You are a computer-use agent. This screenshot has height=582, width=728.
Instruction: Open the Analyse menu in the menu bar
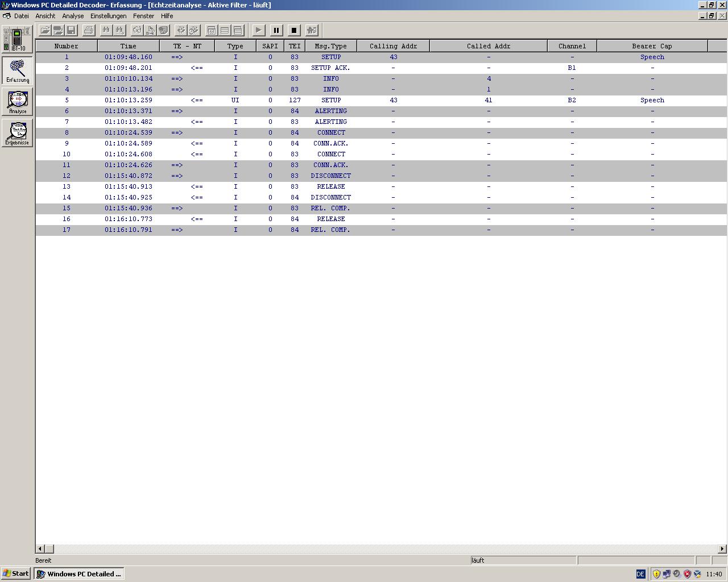point(73,16)
